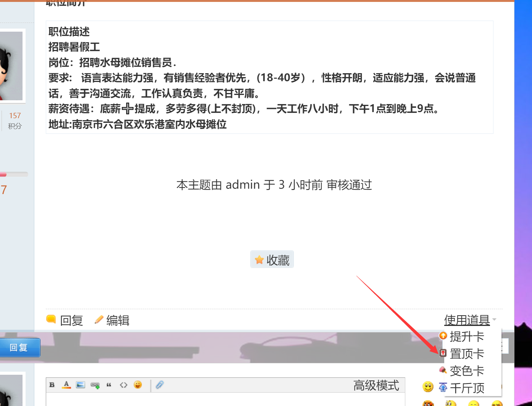532x406 pixels.
Task: Insert the yellow smiley emoticon
Action: (x=428, y=387)
